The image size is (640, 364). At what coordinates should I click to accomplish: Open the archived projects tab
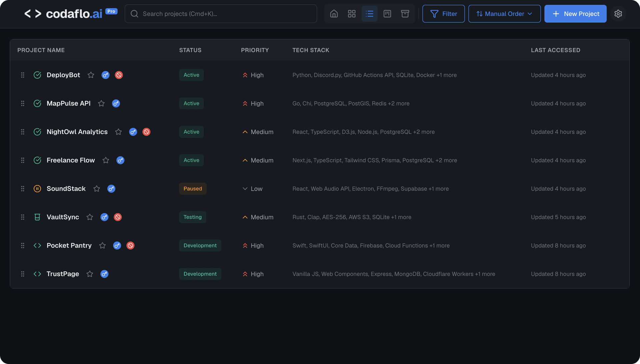click(x=405, y=14)
